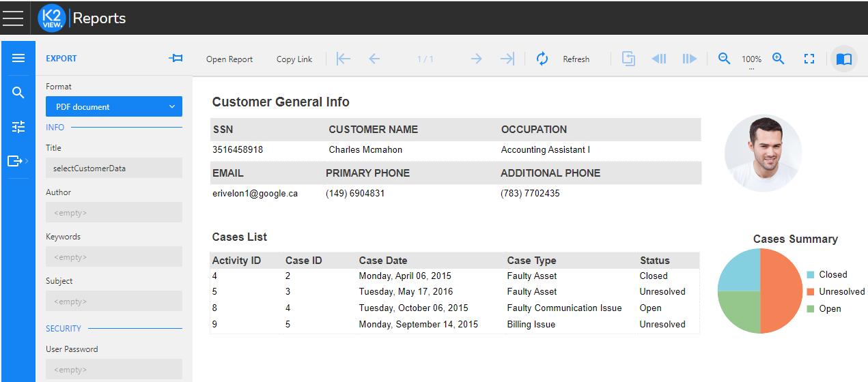Click the orange Unresolved legend swatch
Image resolution: width=868 pixels, height=382 pixels.
(x=811, y=292)
